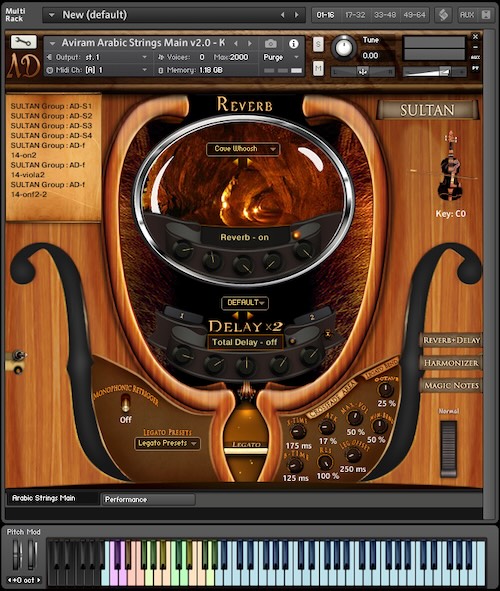Open the instrument name dropdown arrow
The width and height of the screenshot is (500, 591).
click(x=52, y=43)
